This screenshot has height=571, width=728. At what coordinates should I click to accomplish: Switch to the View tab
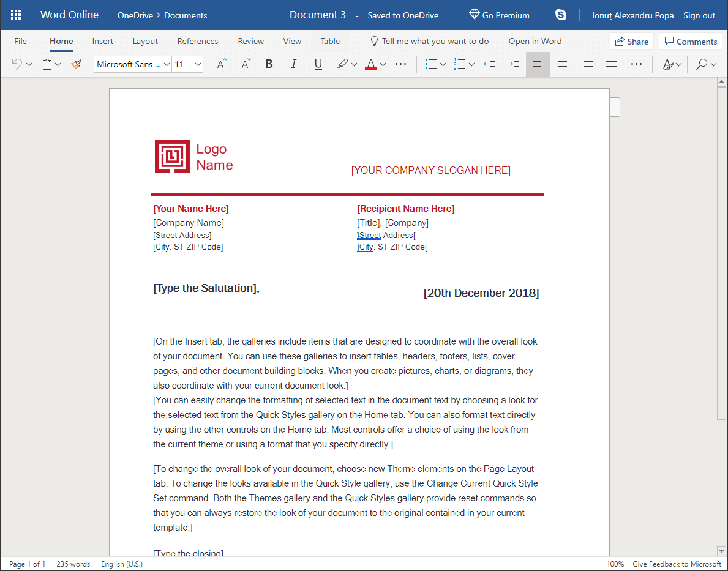point(292,41)
